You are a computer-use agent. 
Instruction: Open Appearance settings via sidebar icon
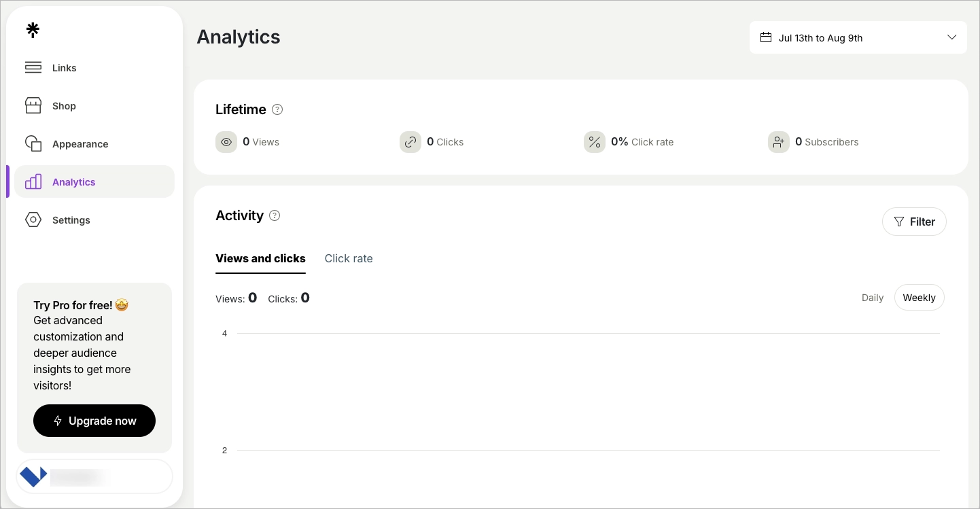[33, 143]
